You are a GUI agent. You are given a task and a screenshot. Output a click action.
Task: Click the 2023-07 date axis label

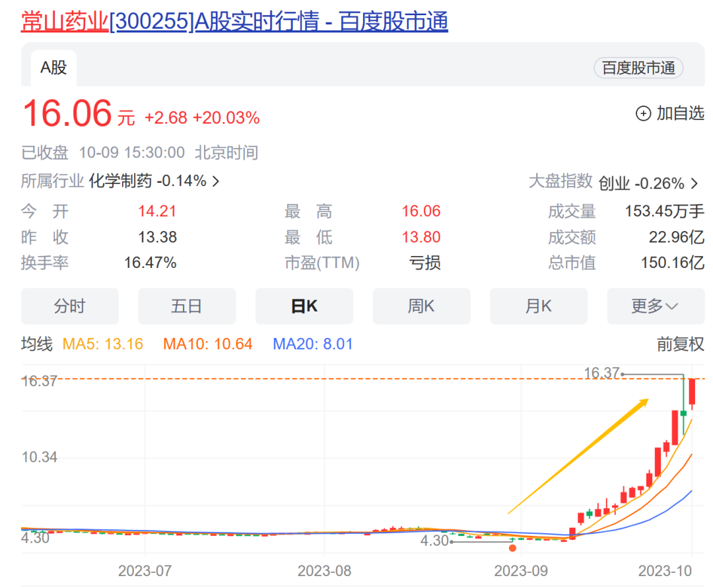click(x=145, y=571)
